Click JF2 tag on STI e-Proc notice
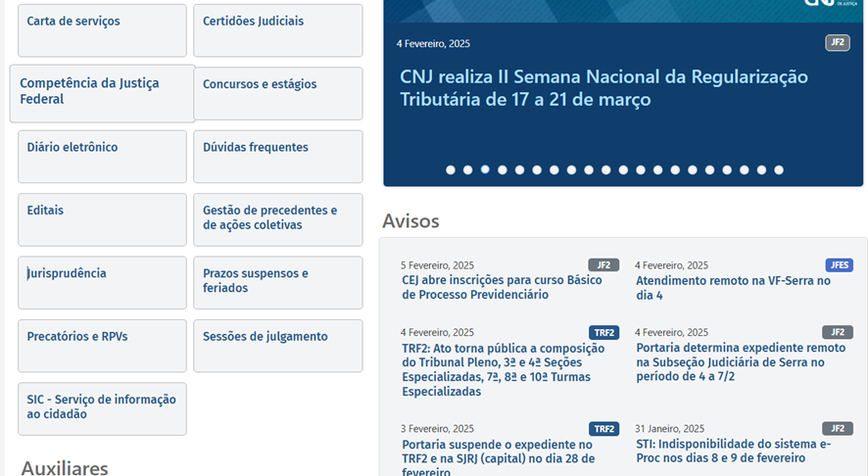The width and height of the screenshot is (868, 476). (x=838, y=428)
